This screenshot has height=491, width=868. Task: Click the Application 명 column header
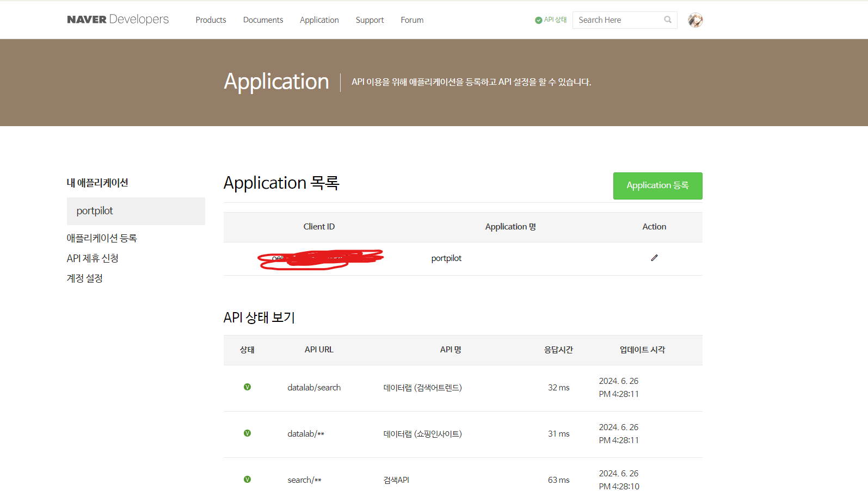(510, 227)
